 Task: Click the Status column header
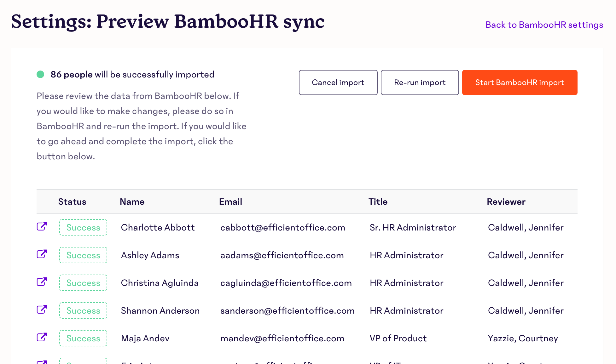click(x=72, y=202)
